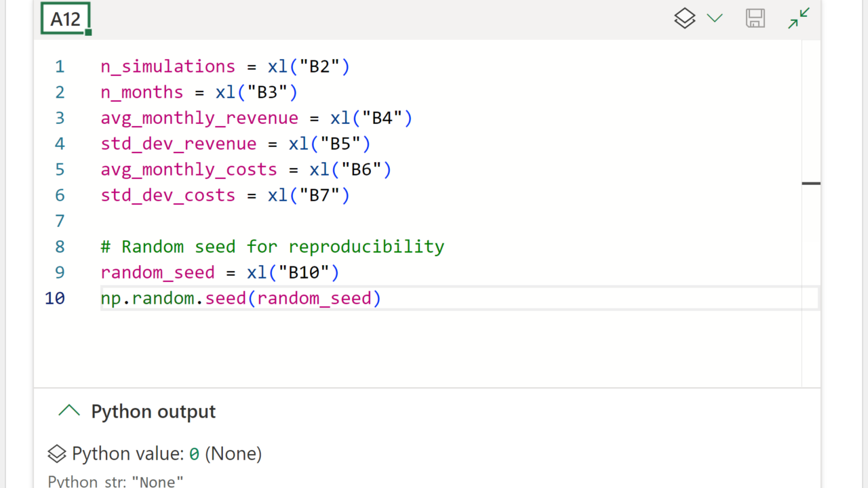Click the np.random.seed call on line 10
Viewport: 868px width, 488px height.
(241, 298)
